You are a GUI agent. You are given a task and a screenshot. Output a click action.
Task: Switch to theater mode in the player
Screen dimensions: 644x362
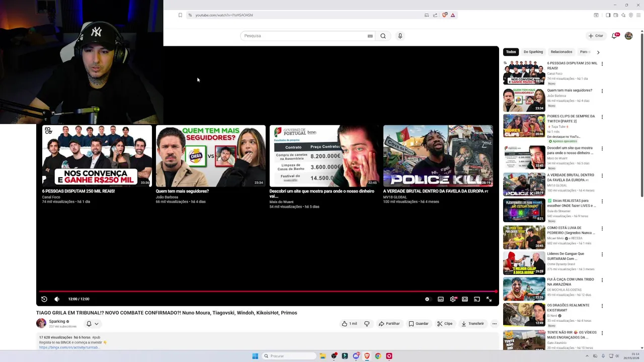465,299
